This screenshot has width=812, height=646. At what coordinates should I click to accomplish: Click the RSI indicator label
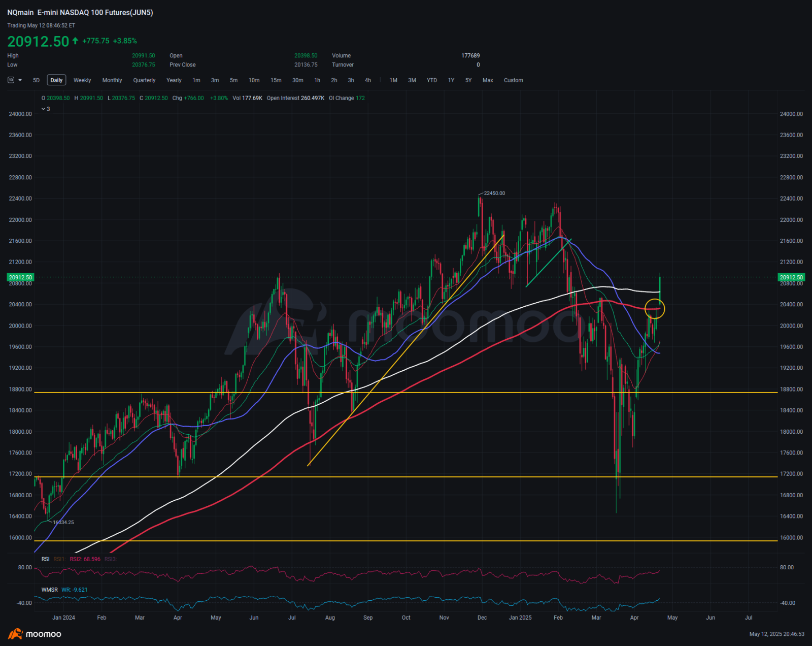[x=46, y=559]
